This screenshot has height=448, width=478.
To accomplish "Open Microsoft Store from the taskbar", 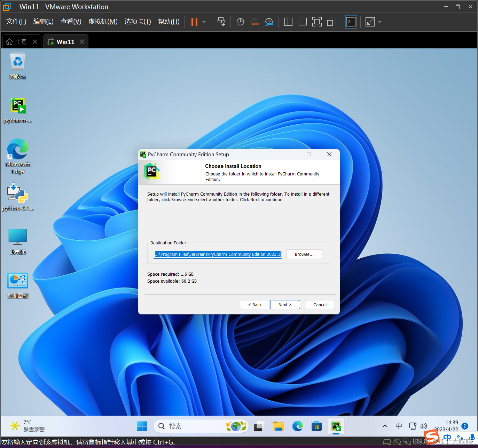I will point(316,426).
